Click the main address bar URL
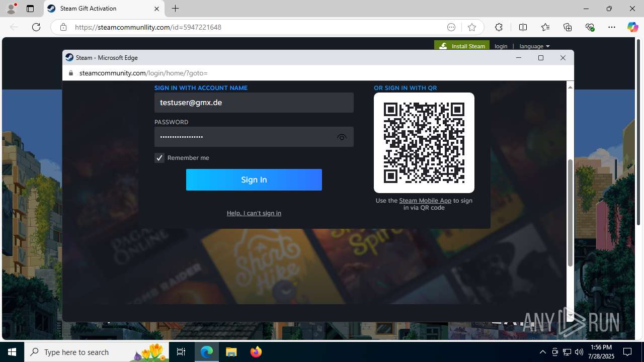This screenshot has height=362, width=644. (148, 27)
